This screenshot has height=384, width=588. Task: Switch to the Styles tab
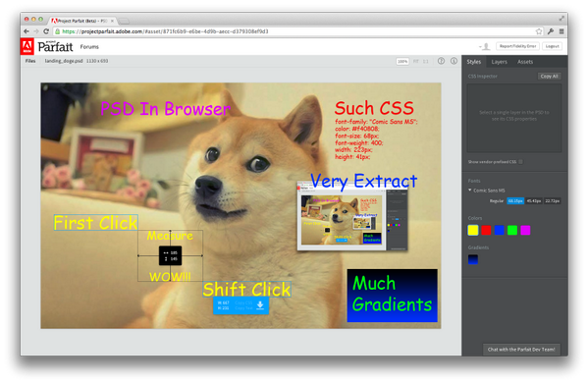tap(473, 62)
